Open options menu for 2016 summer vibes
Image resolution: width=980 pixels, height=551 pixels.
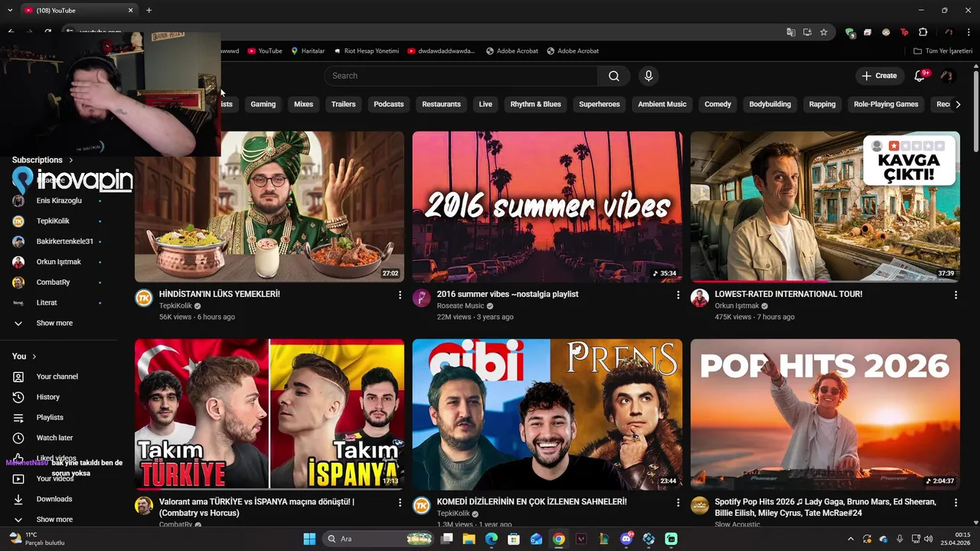click(678, 295)
